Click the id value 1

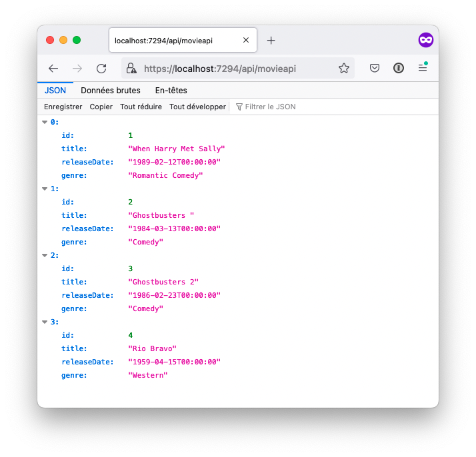pyautogui.click(x=131, y=135)
